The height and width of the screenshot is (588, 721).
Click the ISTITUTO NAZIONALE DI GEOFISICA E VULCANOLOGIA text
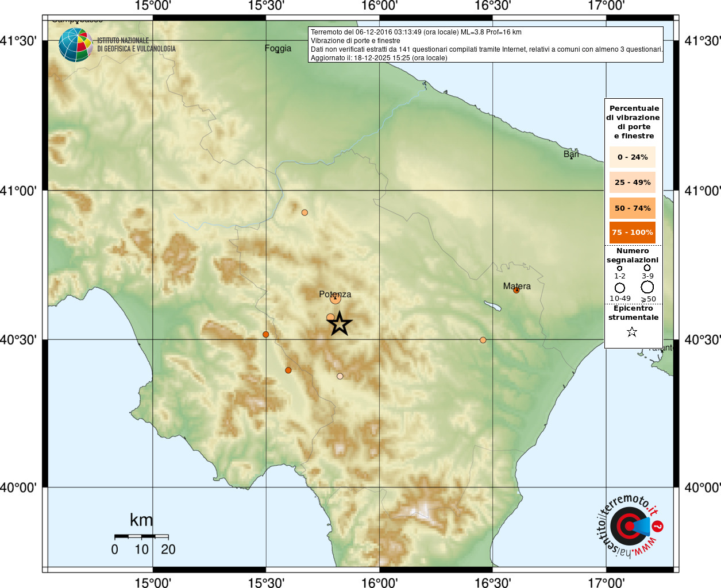[x=136, y=45]
